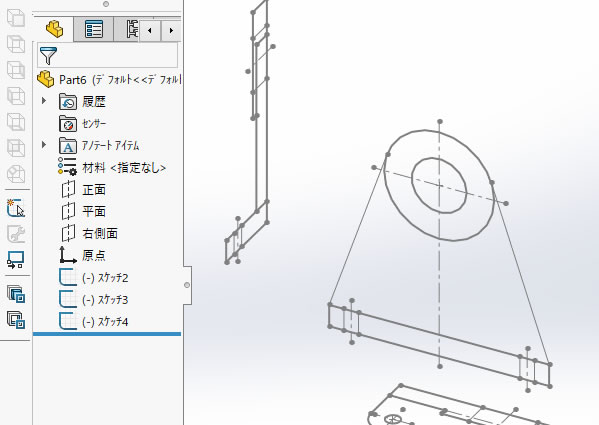Image resolution: width=599 pixels, height=425 pixels.
Task: Click the filter funnel icon
Action: point(48,55)
